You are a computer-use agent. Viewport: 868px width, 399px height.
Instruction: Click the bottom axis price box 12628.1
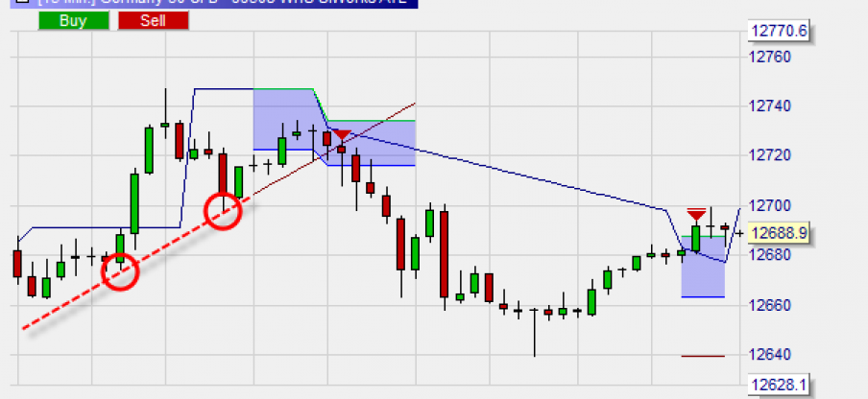tap(777, 386)
